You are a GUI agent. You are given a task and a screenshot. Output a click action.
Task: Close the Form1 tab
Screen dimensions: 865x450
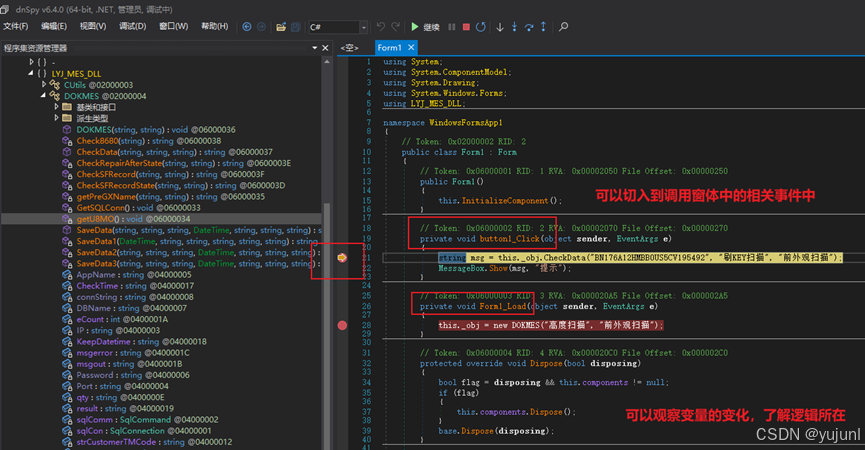coord(411,48)
